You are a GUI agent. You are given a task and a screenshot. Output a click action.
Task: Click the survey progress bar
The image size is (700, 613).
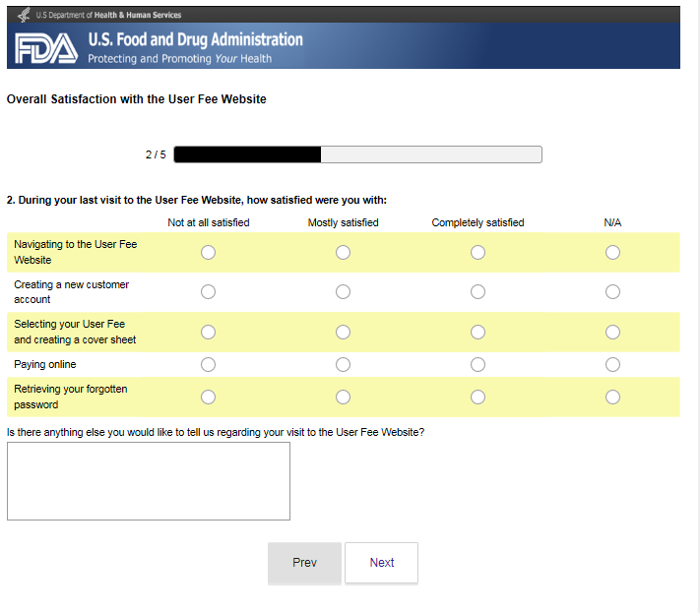click(x=357, y=154)
